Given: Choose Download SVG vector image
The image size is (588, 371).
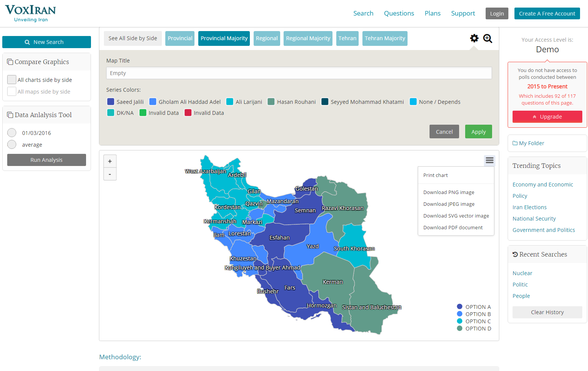Looking at the screenshot, I should 456,216.
